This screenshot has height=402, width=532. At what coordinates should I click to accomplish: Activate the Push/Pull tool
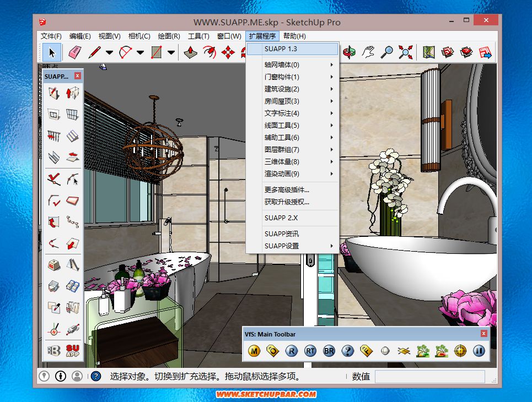pos(191,52)
